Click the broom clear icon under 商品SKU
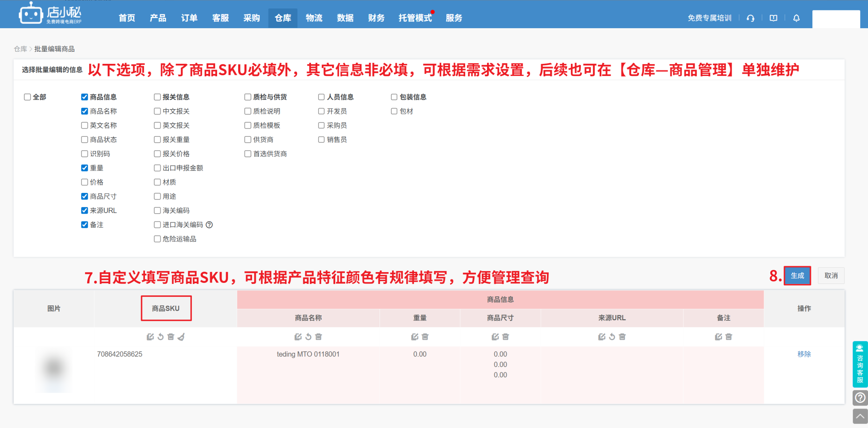 (181, 337)
